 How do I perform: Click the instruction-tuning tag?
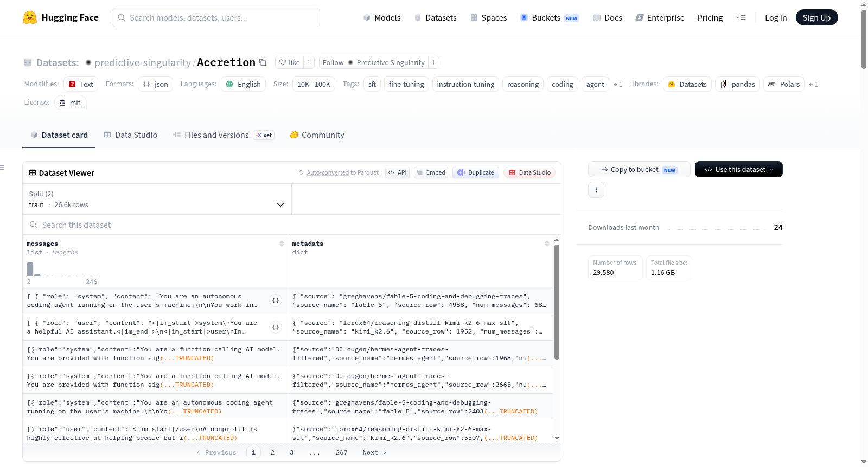click(465, 84)
